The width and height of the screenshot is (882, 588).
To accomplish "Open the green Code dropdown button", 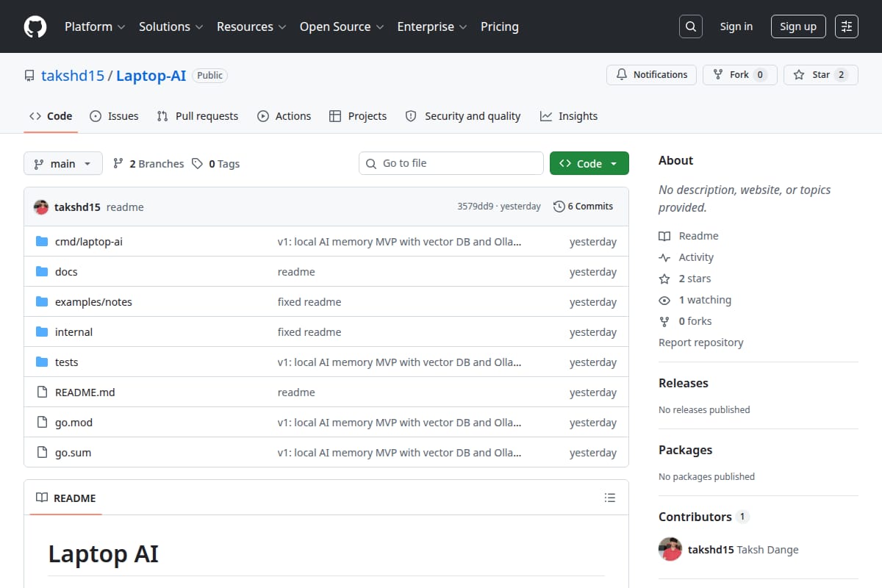I will pos(589,163).
